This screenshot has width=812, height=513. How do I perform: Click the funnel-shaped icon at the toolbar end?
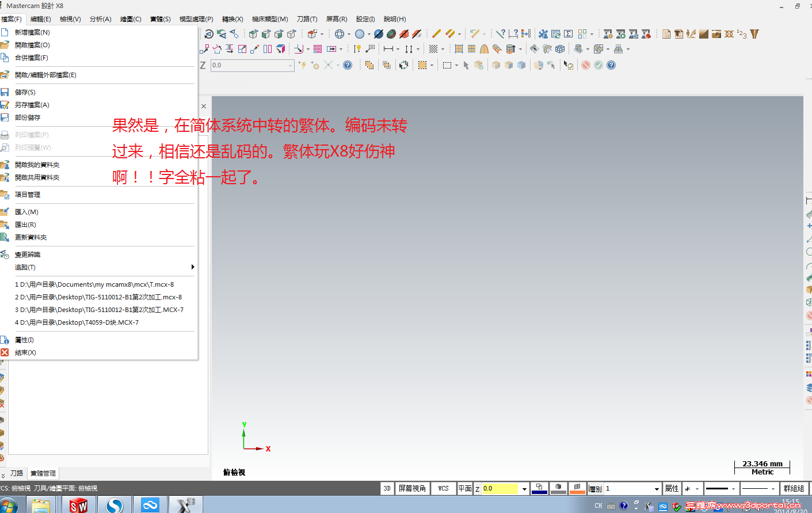(754, 34)
